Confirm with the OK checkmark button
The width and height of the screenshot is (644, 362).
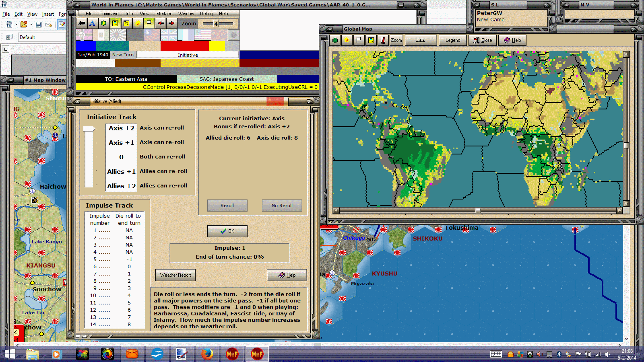point(227,231)
